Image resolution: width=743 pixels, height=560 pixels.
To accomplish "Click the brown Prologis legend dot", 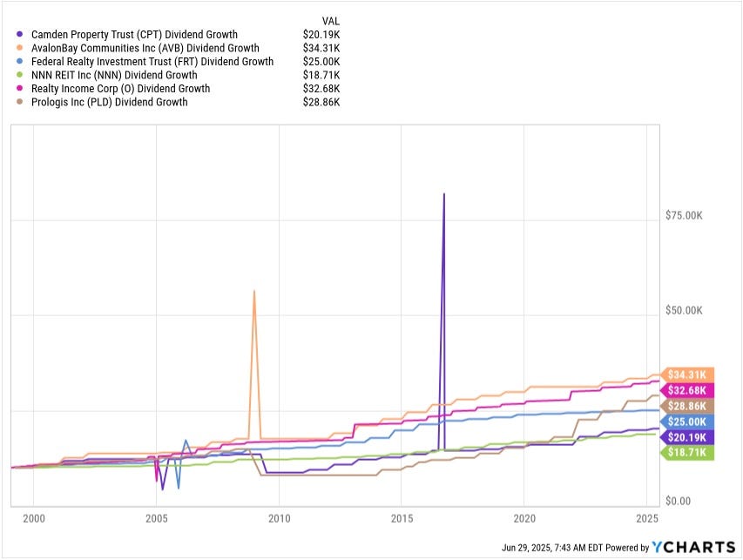I will [x=19, y=102].
